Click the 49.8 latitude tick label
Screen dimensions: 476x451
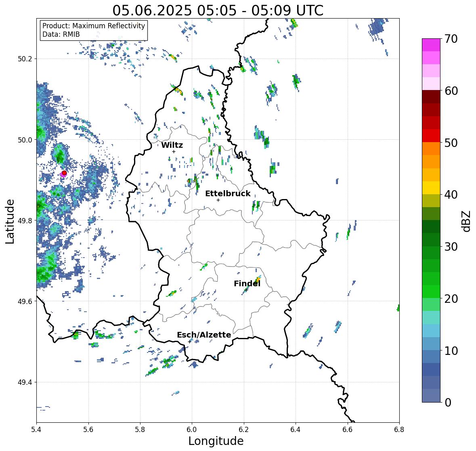point(25,220)
